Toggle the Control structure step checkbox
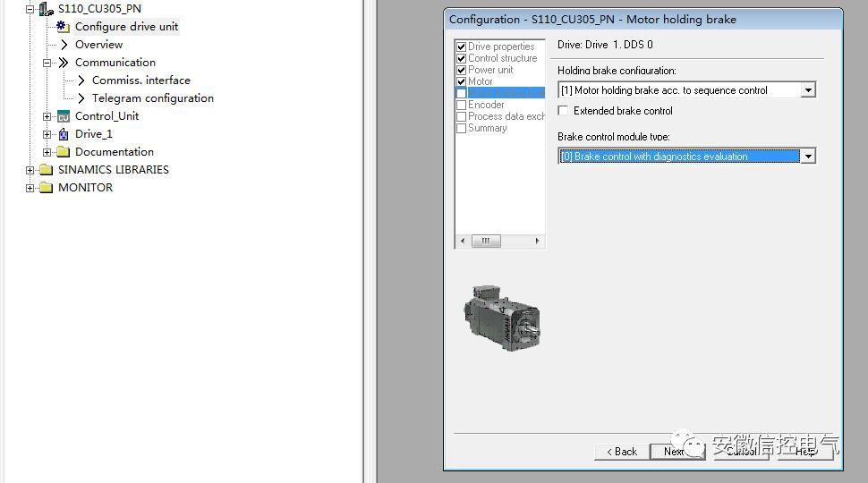 pyautogui.click(x=461, y=59)
